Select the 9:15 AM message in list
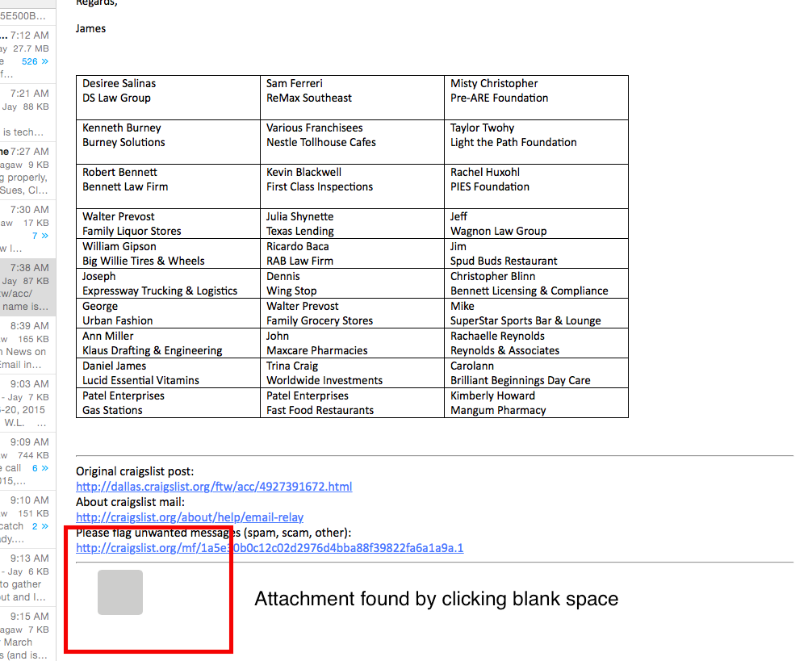 pyautogui.click(x=27, y=634)
